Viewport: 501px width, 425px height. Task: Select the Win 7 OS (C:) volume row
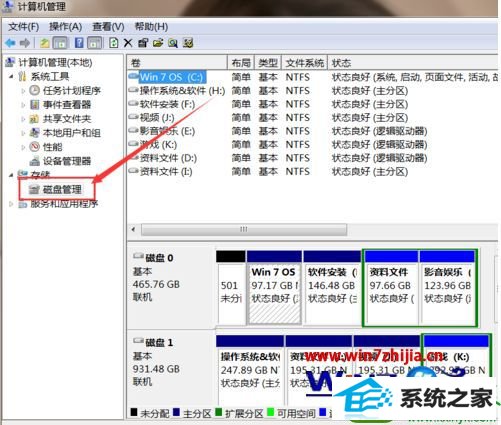313,77
